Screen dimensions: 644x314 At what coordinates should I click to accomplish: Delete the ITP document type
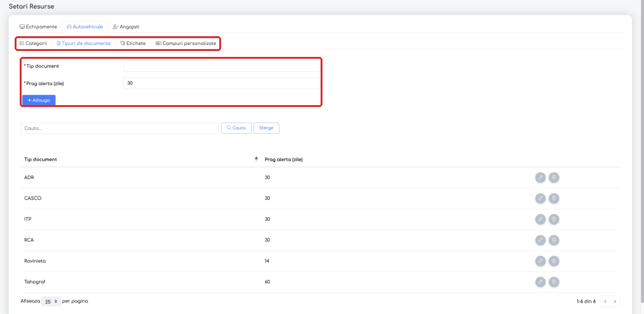coord(554,219)
